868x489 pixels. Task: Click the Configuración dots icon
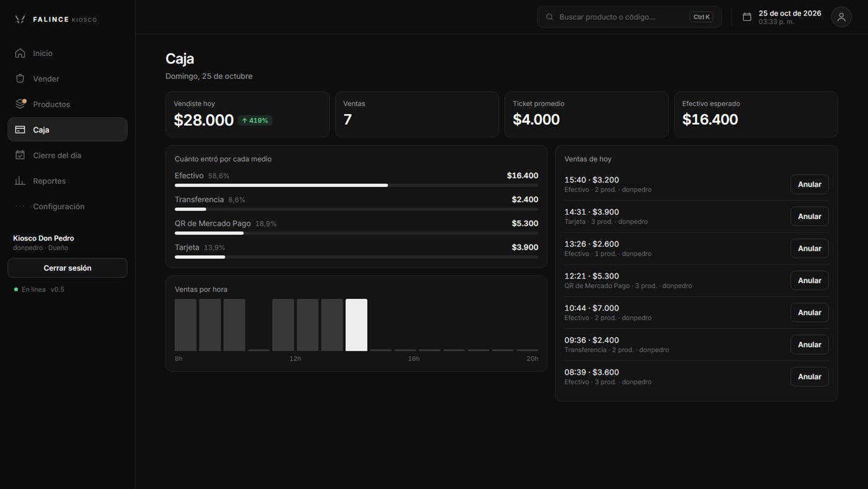[x=20, y=206]
